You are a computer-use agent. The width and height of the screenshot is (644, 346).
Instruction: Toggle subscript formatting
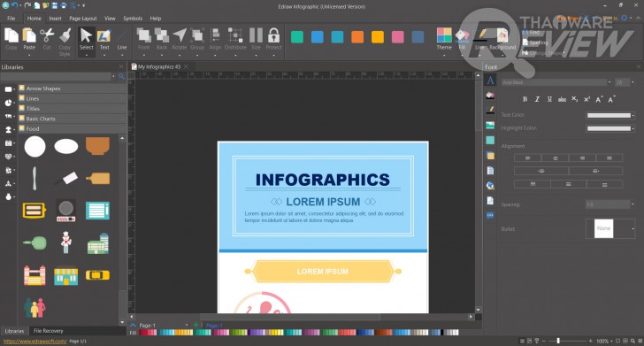click(575, 99)
